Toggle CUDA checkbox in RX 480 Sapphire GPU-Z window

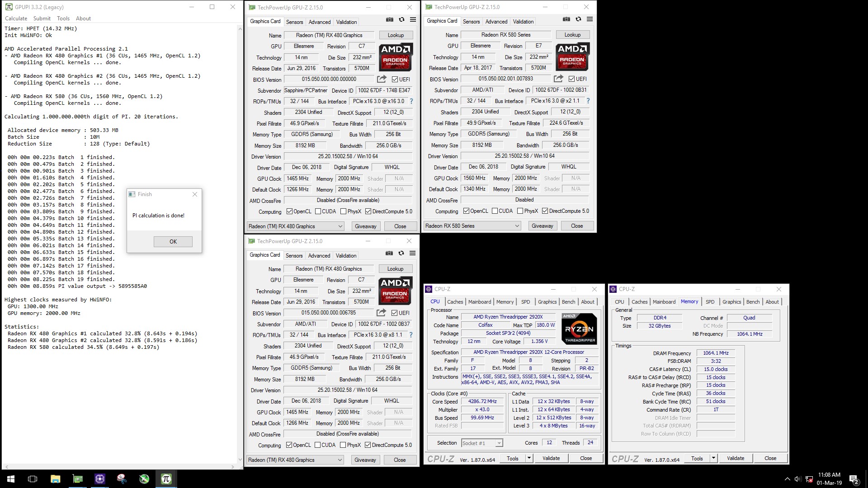tap(318, 211)
